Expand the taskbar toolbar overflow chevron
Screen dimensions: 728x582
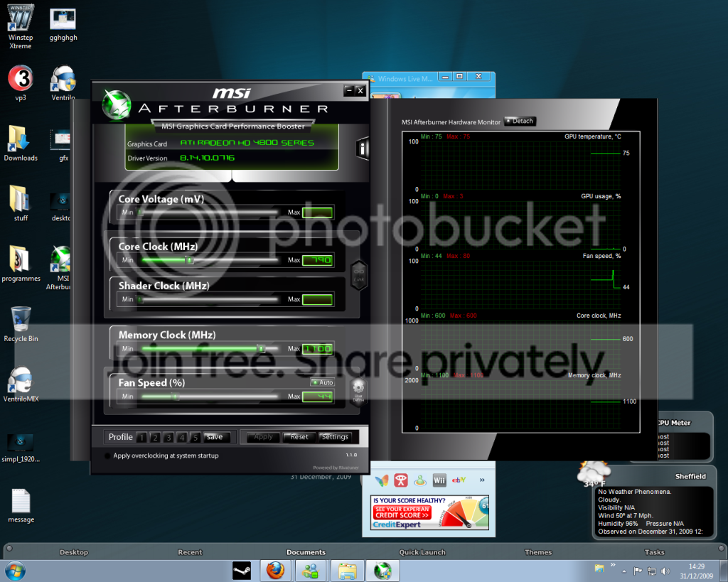[613, 565]
